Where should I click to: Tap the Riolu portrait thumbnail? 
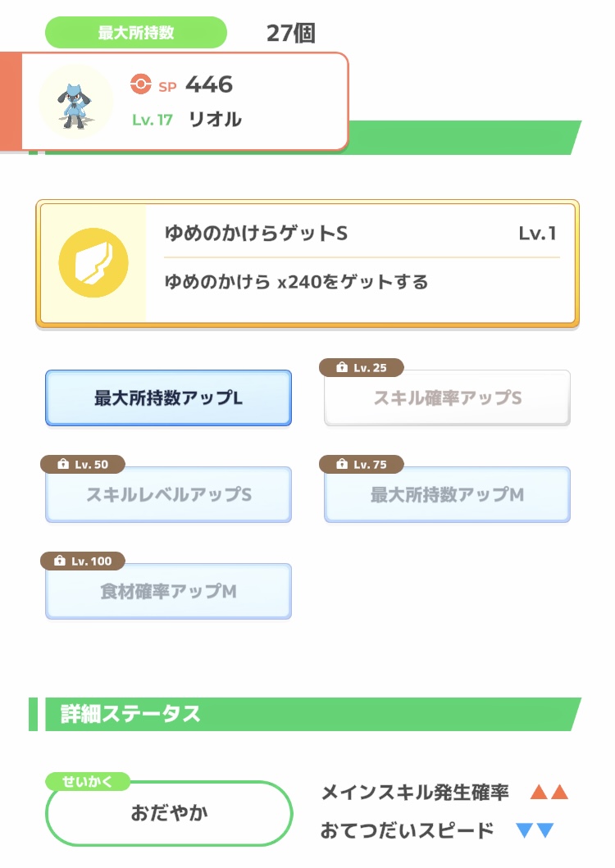click(x=76, y=102)
